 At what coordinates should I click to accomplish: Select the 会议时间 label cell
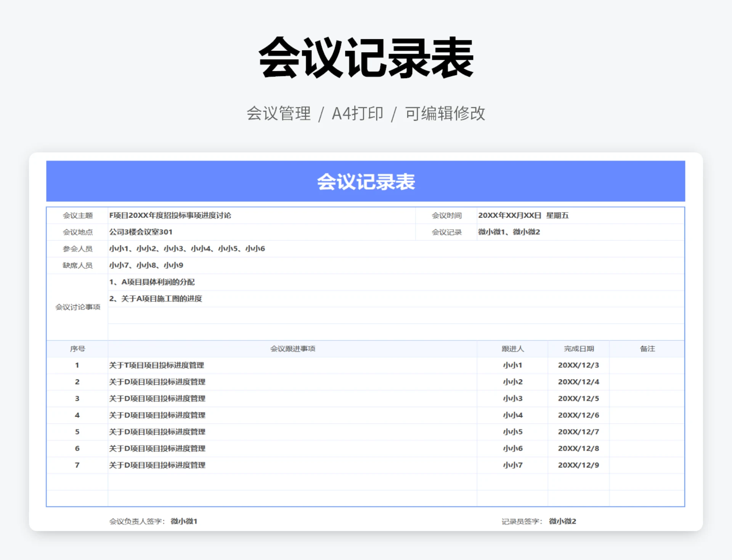click(x=446, y=215)
